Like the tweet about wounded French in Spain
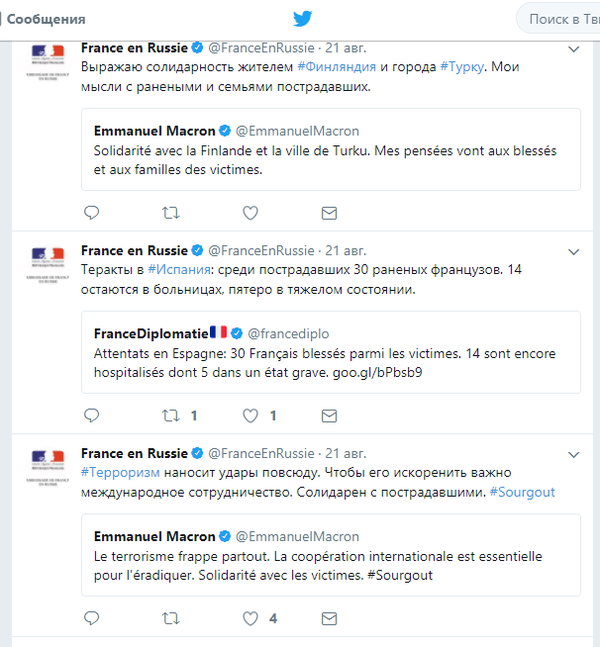Viewport: 600px width, 647px height. point(250,416)
